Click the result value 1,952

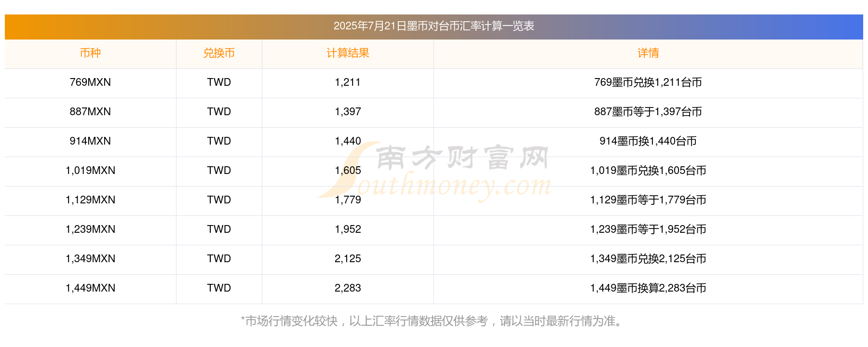pos(348,229)
